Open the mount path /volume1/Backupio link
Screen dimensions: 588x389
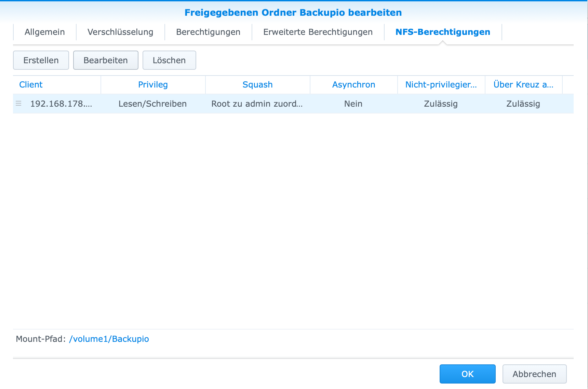[108, 339]
